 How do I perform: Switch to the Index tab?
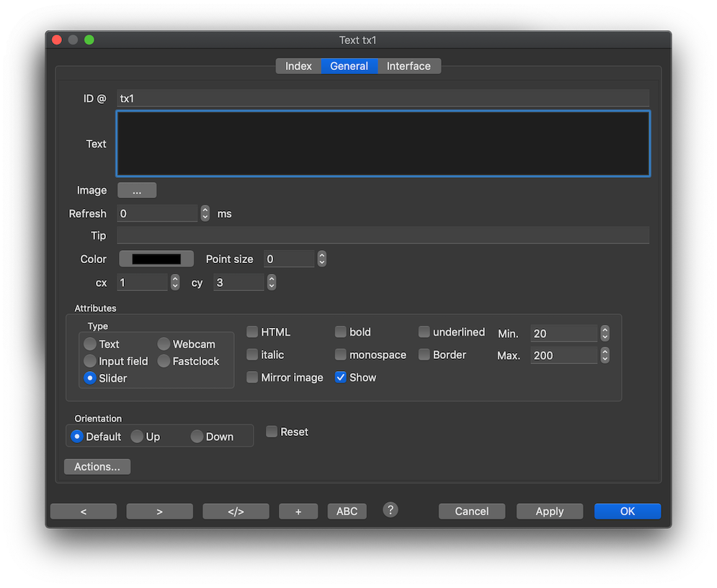coord(298,66)
